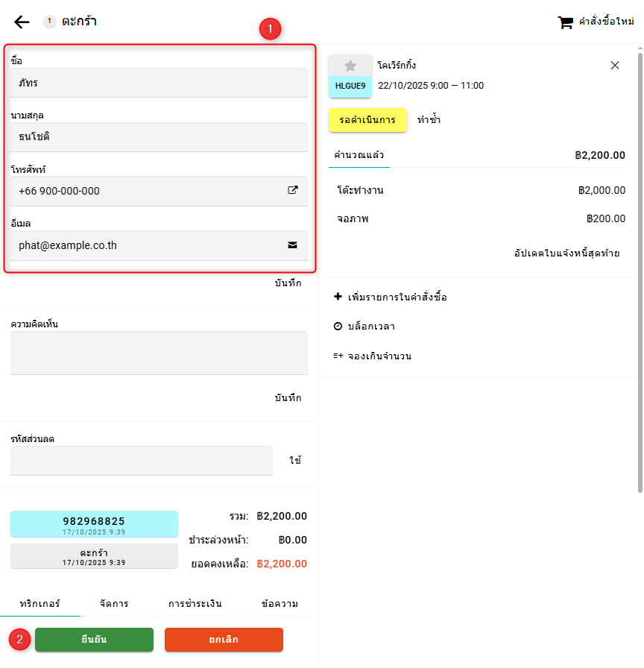Click the discount code input field
Image resolution: width=644 pixels, height=668 pixels.
point(142,461)
